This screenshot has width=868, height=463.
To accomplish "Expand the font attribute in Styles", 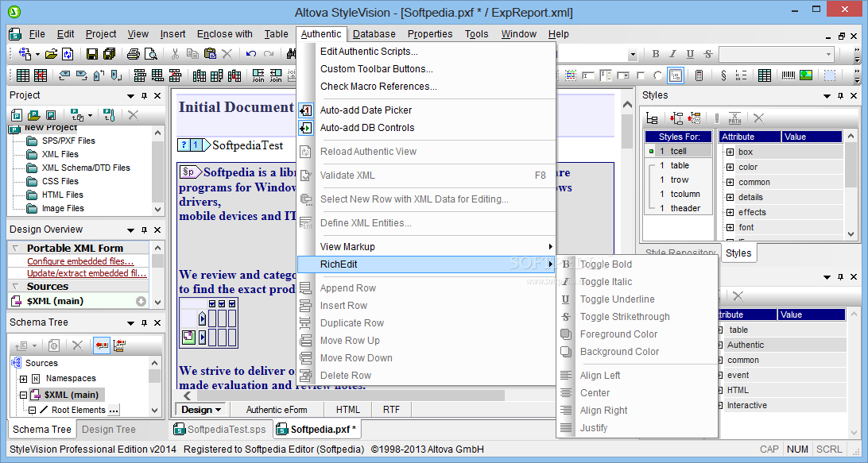I will (730, 227).
